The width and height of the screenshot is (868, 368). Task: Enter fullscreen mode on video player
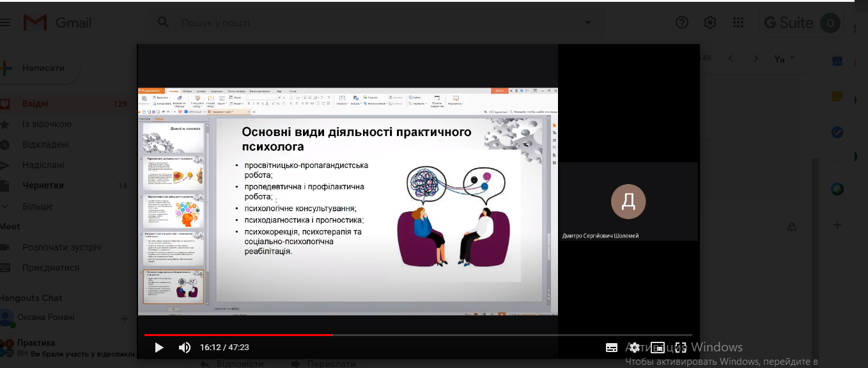tap(681, 348)
